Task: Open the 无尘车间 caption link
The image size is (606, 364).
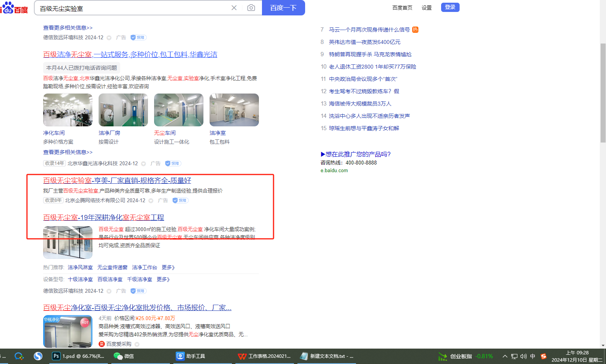Action: [x=165, y=133]
